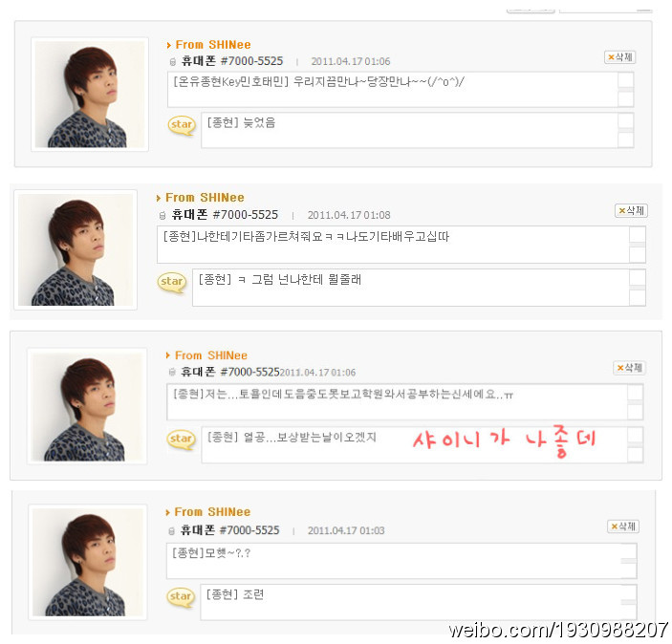Click the profile photo beside the guitar message
Image resolution: width=672 pixels, height=644 pixels.
click(x=76, y=249)
